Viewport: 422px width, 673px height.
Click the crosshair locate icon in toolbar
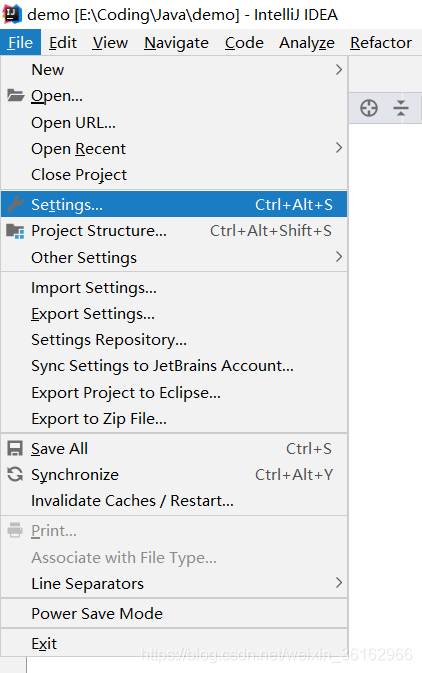click(x=369, y=108)
